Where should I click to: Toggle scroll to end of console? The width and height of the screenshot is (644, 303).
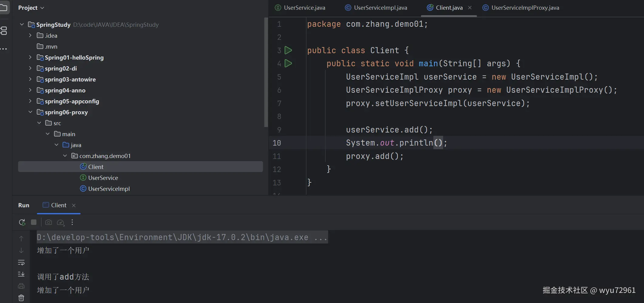pyautogui.click(x=21, y=274)
